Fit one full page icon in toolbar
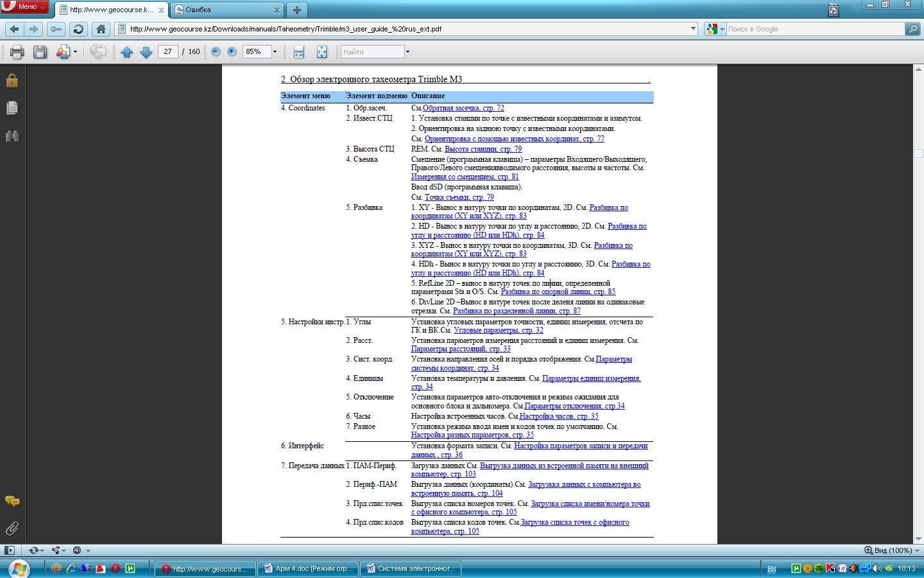This screenshot has height=578, width=924. pyautogui.click(x=321, y=52)
